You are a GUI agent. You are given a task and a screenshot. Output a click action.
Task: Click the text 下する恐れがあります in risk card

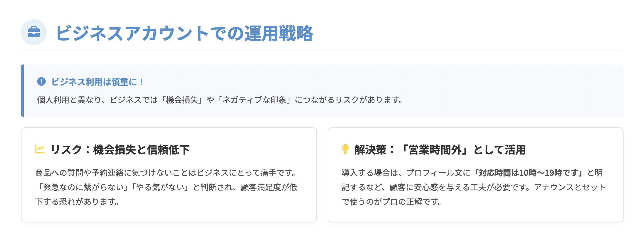pos(77,202)
